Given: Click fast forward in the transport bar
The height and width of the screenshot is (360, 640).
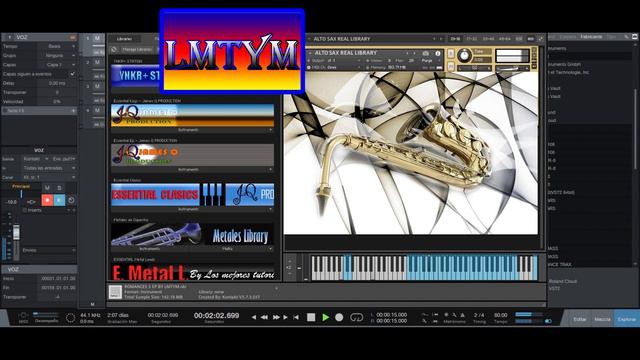Looking at the screenshot, I should [276, 317].
